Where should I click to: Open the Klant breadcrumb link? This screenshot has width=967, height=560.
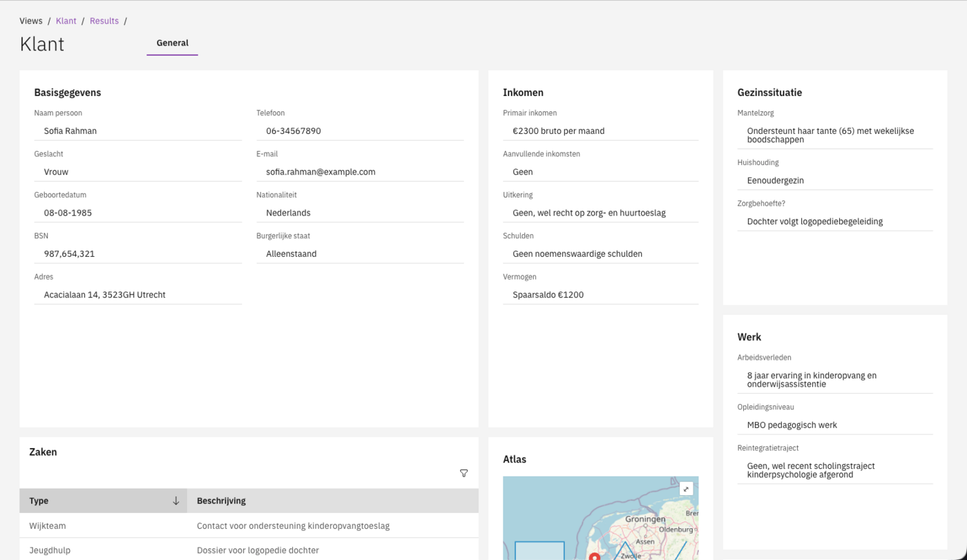[66, 21]
